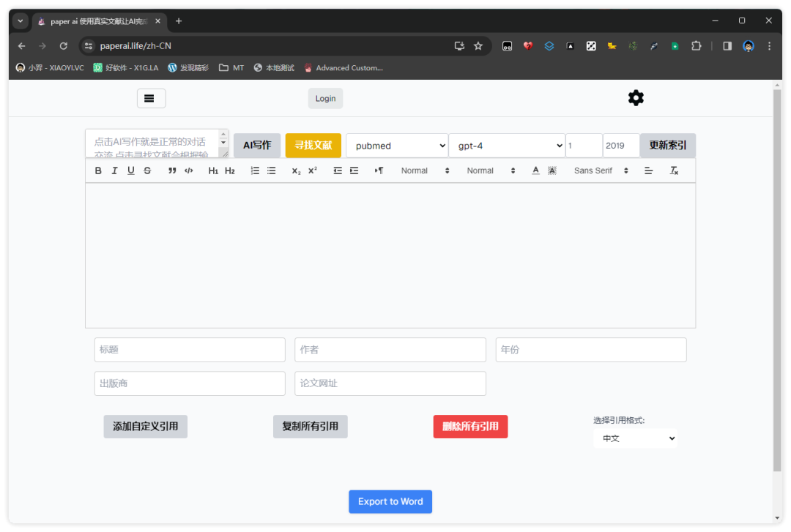
Task: Open the pubmed source dropdown
Action: (397, 146)
